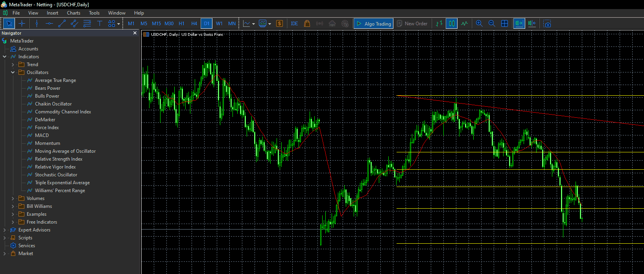Open the shapes objects dropdown arrow
This screenshot has height=274, width=644.
coord(118,24)
